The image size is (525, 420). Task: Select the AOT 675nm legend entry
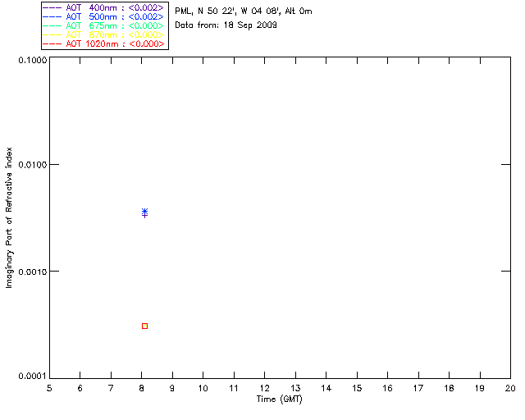click(103, 25)
